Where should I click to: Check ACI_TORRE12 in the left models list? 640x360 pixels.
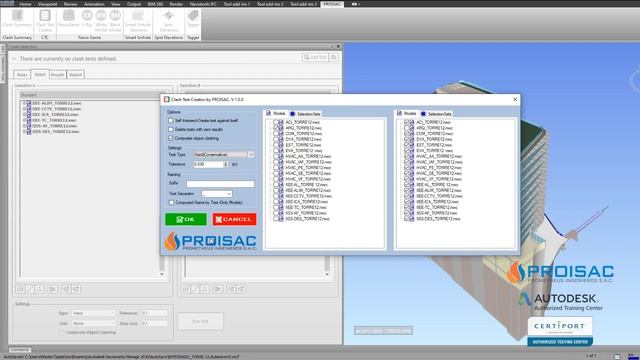click(276, 122)
